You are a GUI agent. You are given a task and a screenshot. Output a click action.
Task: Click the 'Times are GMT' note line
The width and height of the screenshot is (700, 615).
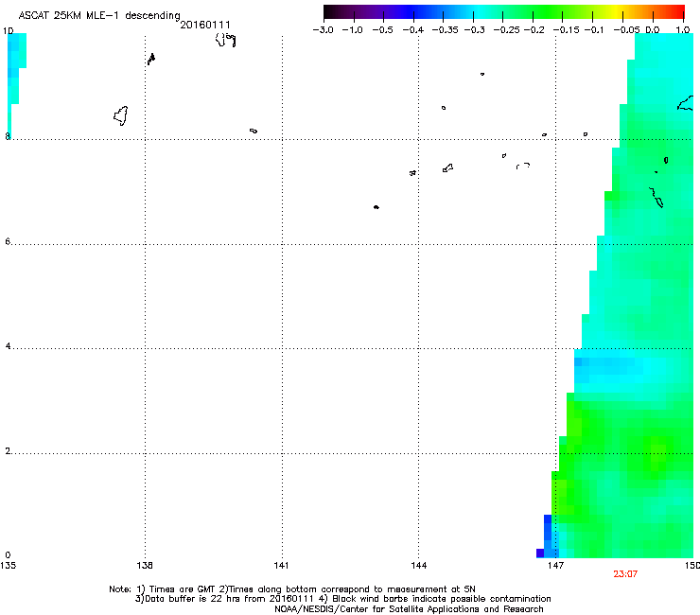(292, 589)
